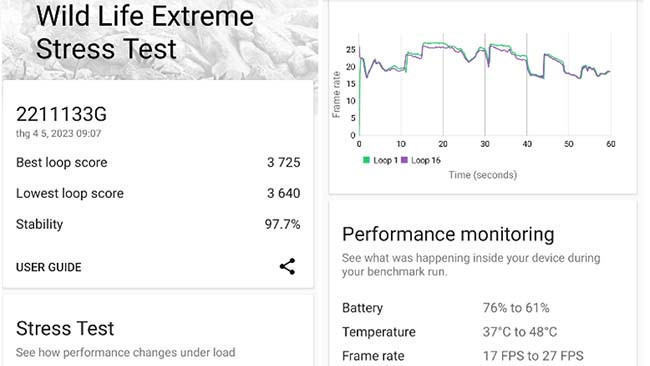Image resolution: width=650 pixels, height=366 pixels.
Task: Click the frame rate chart line area
Action: [484, 84]
